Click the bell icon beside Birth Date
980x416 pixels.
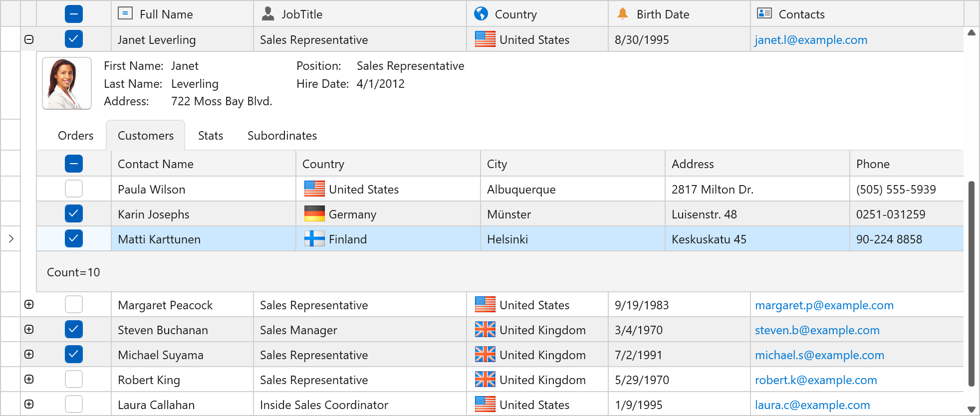click(x=622, y=13)
